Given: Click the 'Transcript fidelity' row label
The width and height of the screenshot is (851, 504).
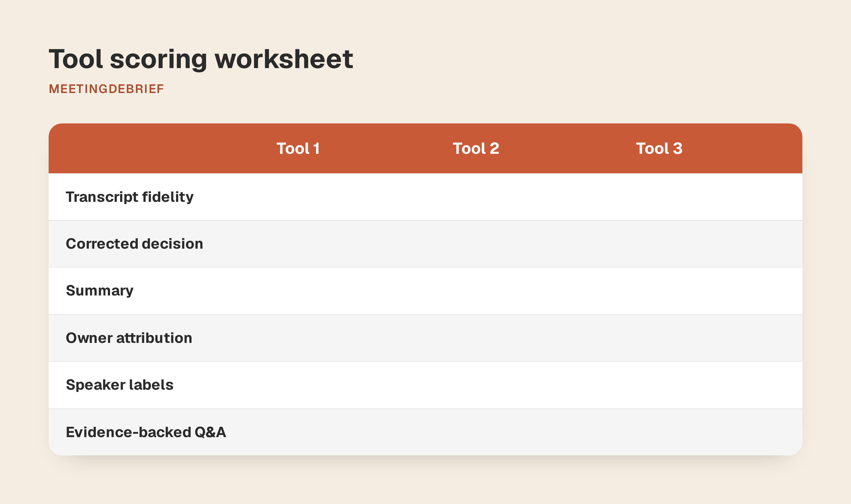Looking at the screenshot, I should [x=130, y=197].
